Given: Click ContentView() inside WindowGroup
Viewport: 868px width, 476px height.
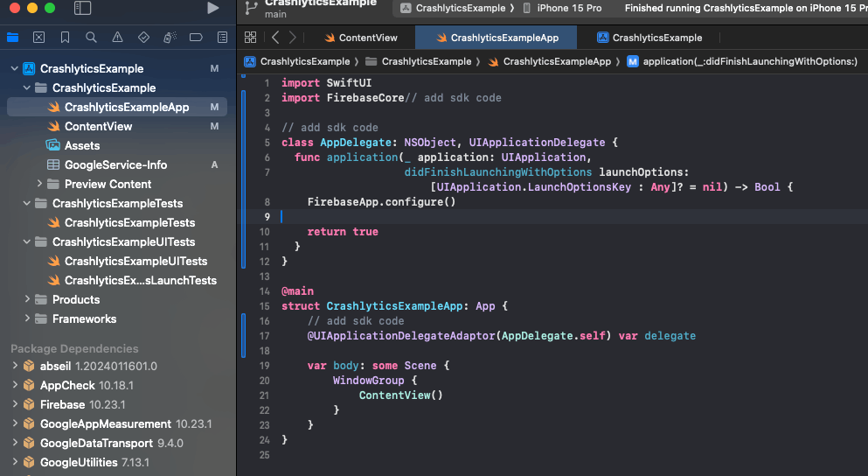Looking at the screenshot, I should pyautogui.click(x=401, y=395).
